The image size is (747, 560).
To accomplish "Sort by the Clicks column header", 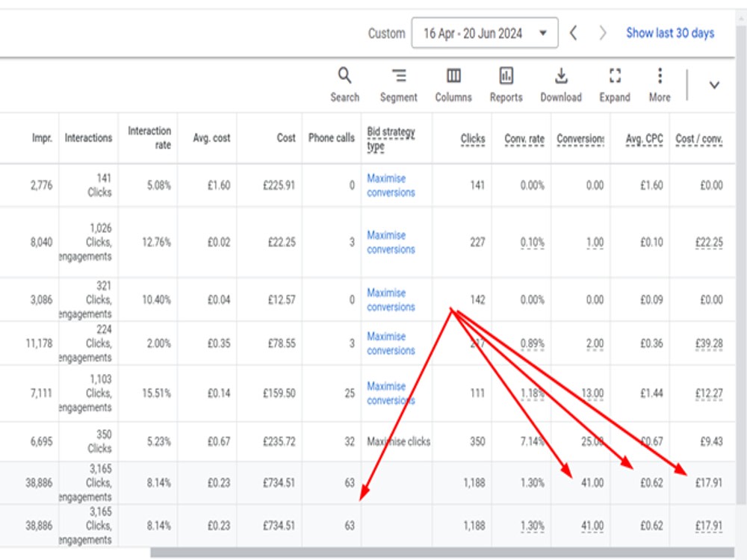I will [473, 139].
